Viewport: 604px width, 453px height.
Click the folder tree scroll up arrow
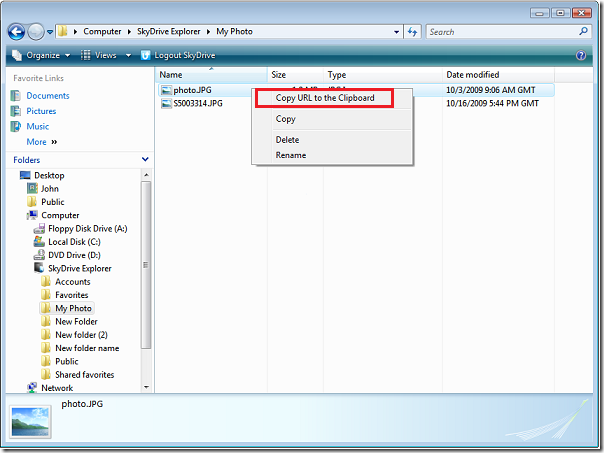pos(146,175)
